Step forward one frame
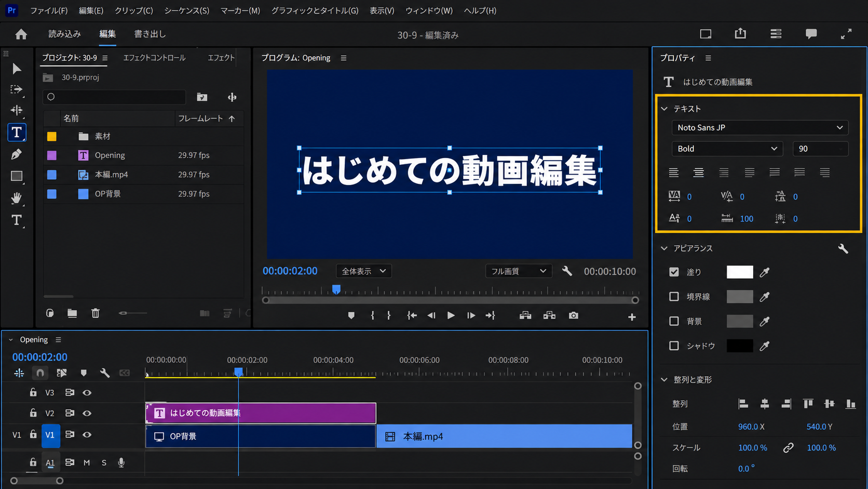This screenshot has width=868, height=489. coord(471,315)
